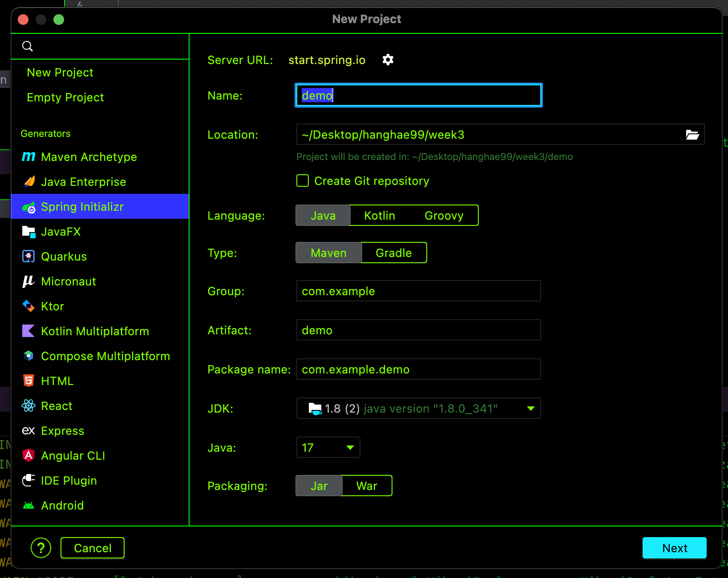This screenshot has width=728, height=578.
Task: Click the Android robot icon
Action: click(28, 506)
